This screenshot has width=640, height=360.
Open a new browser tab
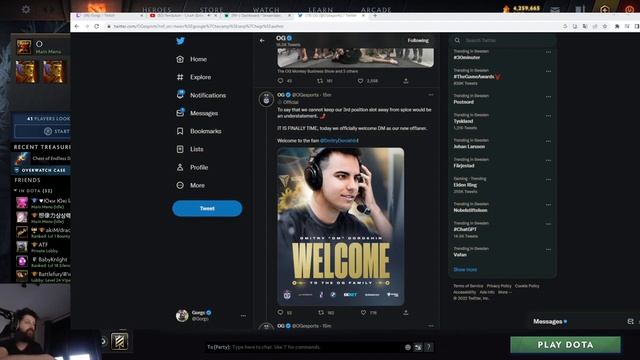pos(375,16)
